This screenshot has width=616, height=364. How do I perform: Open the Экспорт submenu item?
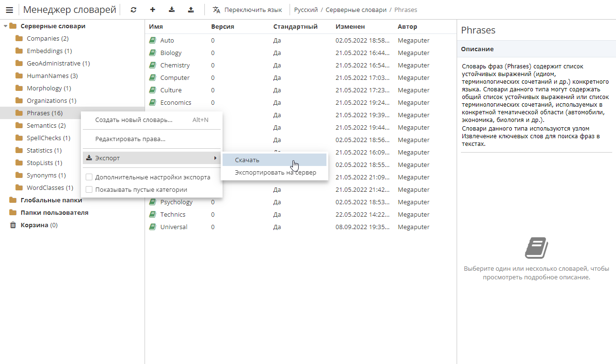(x=152, y=158)
